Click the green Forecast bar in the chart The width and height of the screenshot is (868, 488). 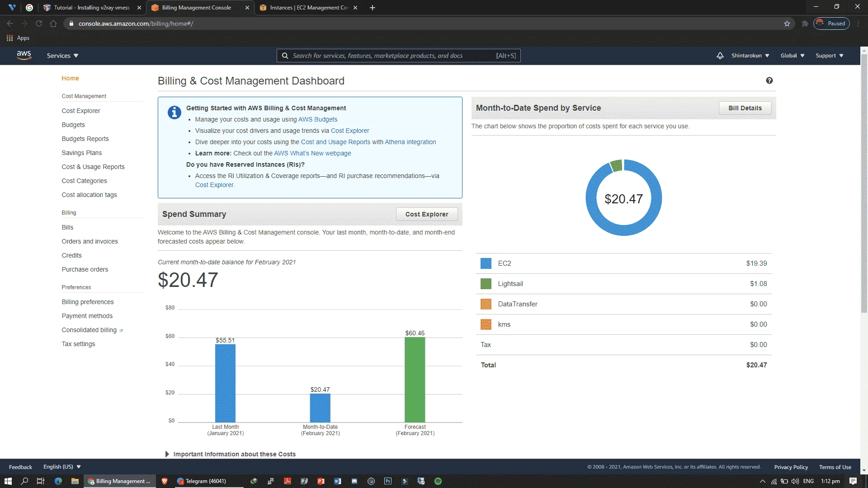pyautogui.click(x=415, y=380)
